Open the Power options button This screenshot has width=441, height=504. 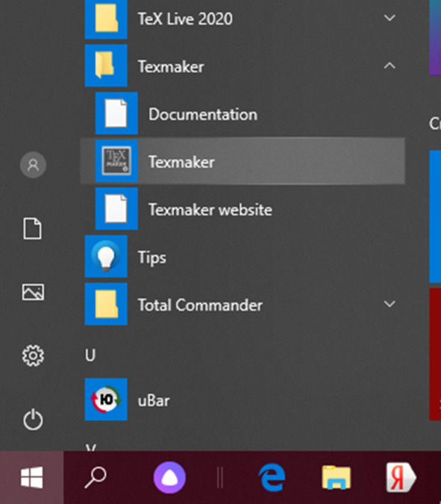point(33,420)
